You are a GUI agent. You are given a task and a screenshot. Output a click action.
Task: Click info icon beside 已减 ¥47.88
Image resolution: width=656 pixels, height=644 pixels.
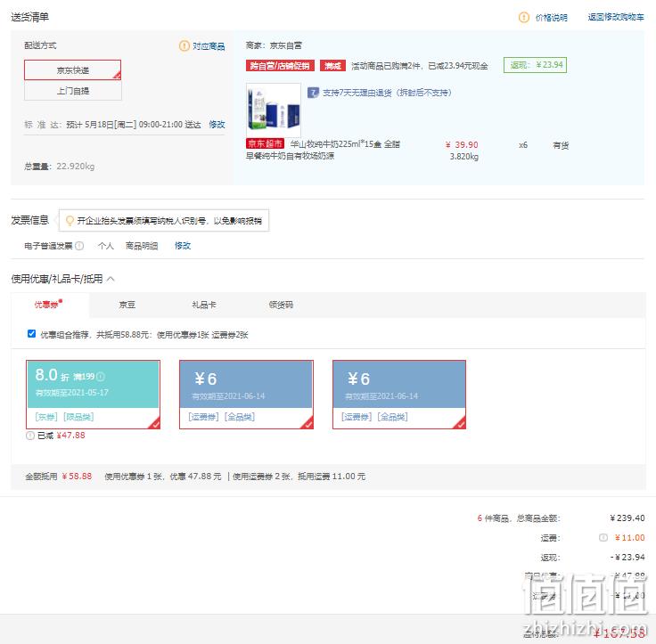[29, 436]
